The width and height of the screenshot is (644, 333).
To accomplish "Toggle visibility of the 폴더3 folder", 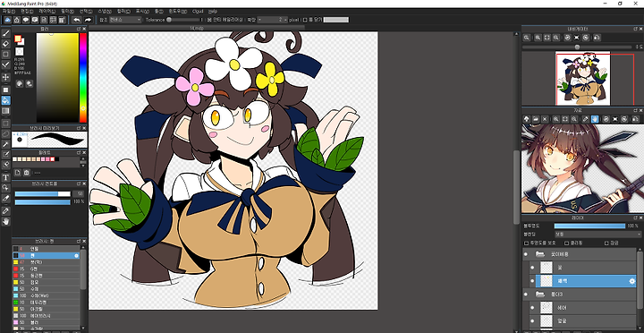I will coord(525,295).
